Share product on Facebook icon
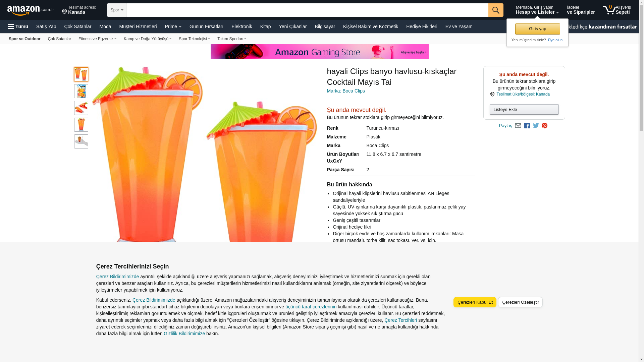 pyautogui.click(x=527, y=126)
